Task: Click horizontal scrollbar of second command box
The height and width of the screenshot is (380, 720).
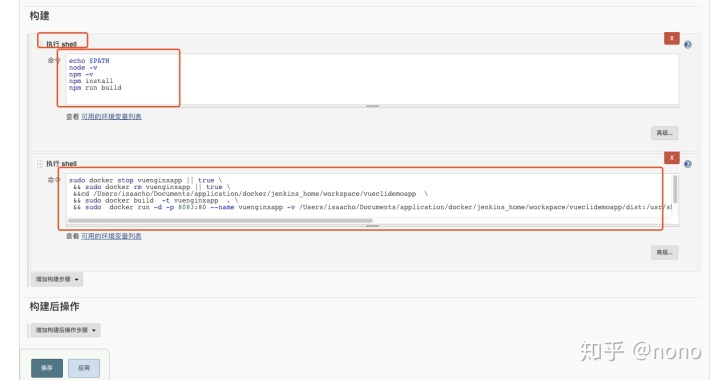Action: point(220,221)
